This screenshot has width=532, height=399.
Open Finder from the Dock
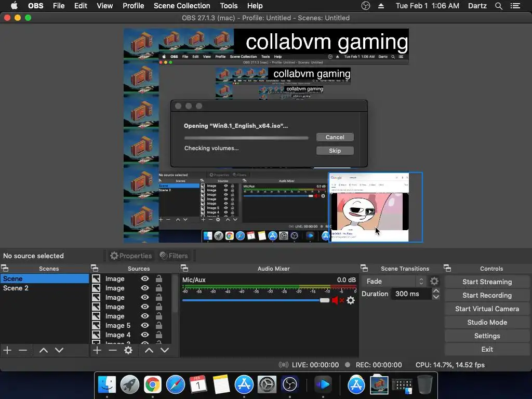coord(107,384)
